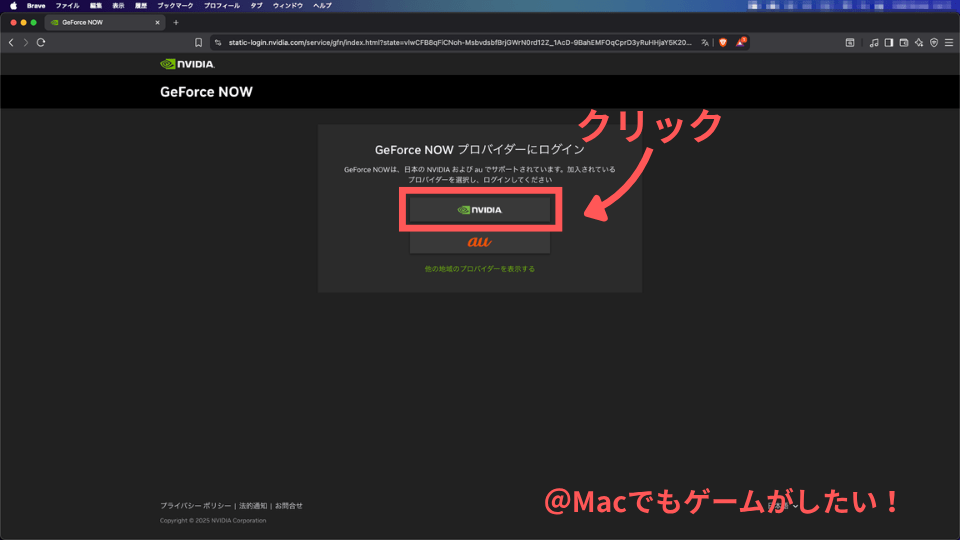
Task: Click the NVIDIA provider login button
Action: 480,210
